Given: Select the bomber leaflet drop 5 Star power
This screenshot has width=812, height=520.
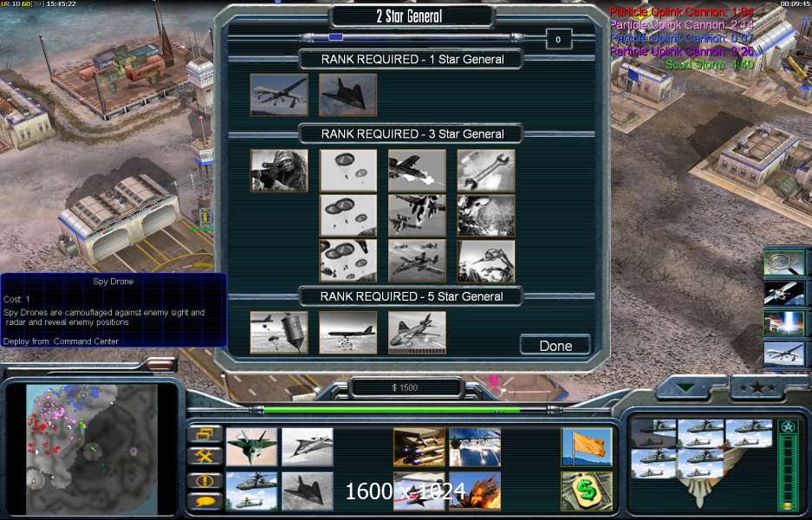Looking at the screenshot, I should [x=348, y=333].
